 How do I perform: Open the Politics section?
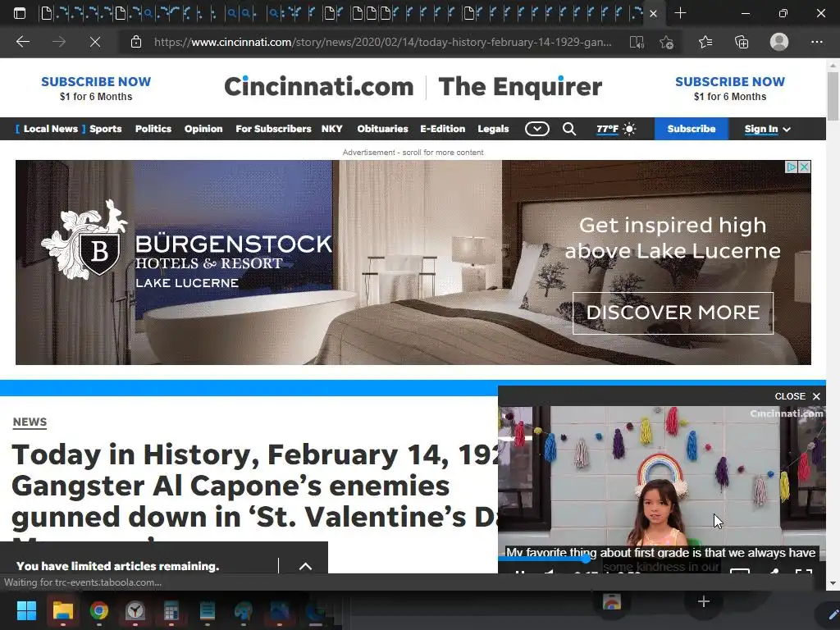153,129
